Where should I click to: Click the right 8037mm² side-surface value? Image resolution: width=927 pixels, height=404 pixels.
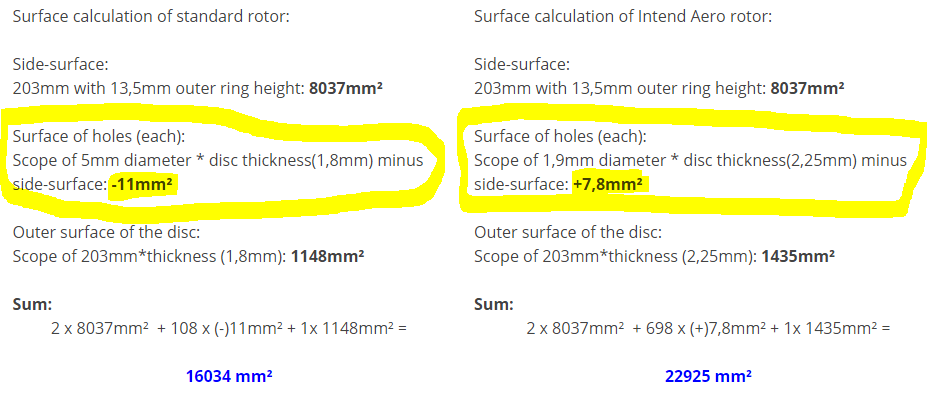807,89
